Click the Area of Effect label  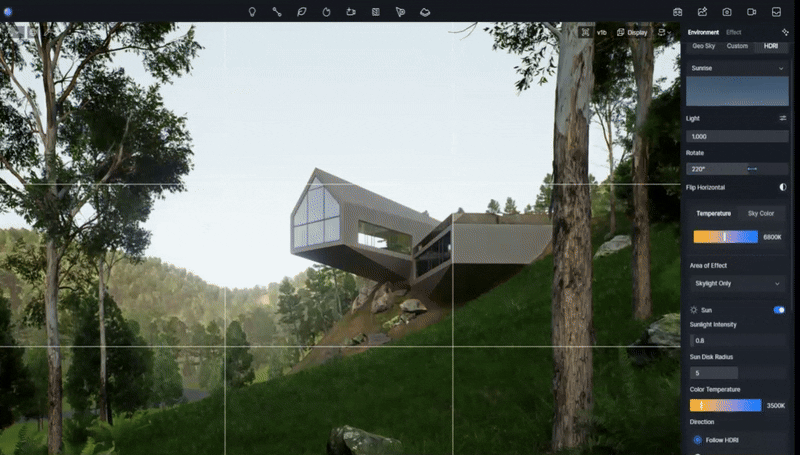tap(708, 265)
